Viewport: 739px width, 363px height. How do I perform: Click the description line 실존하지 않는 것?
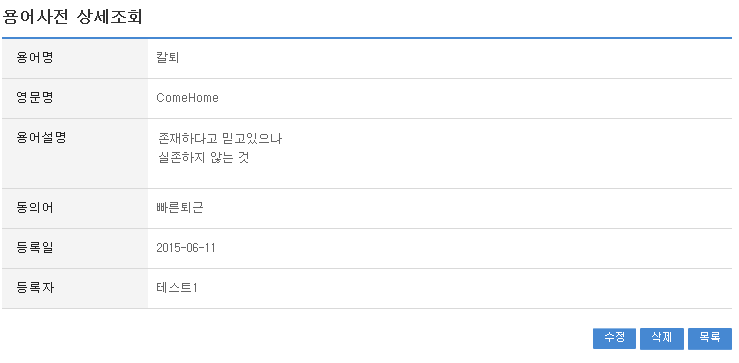tap(204, 158)
